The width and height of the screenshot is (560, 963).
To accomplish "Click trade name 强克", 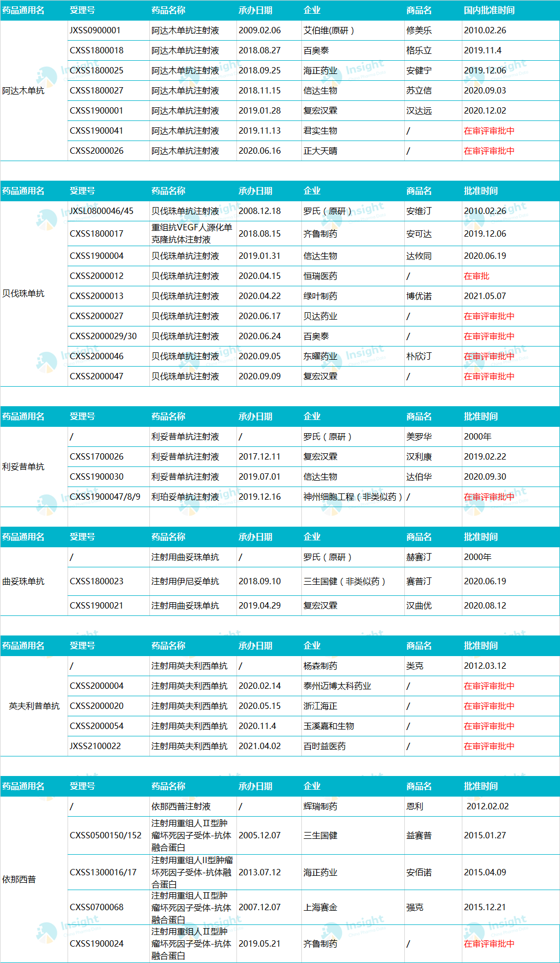I will pyautogui.click(x=415, y=908).
